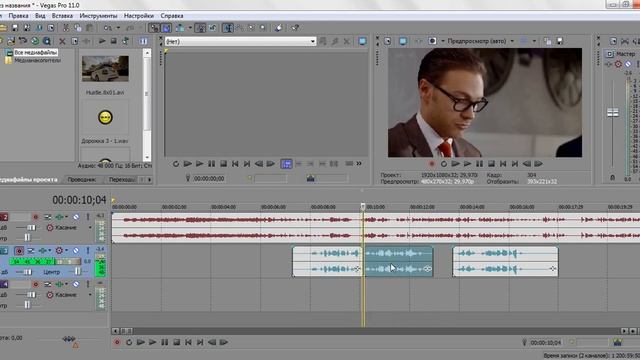Click the What's This help icon

(295, 28)
